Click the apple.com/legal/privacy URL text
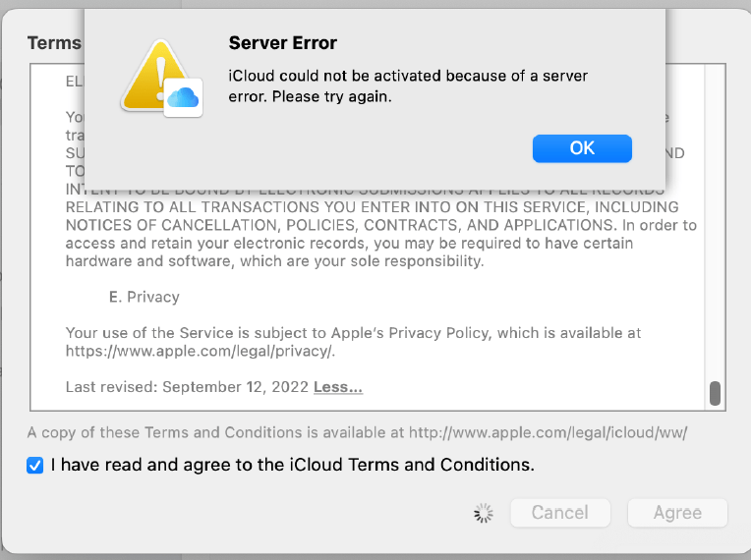 click(x=200, y=351)
